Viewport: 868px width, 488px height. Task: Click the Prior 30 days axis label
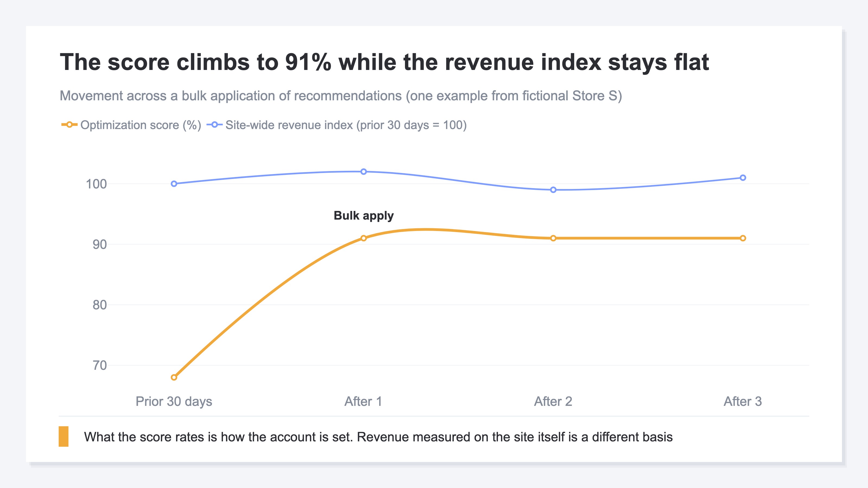click(174, 402)
